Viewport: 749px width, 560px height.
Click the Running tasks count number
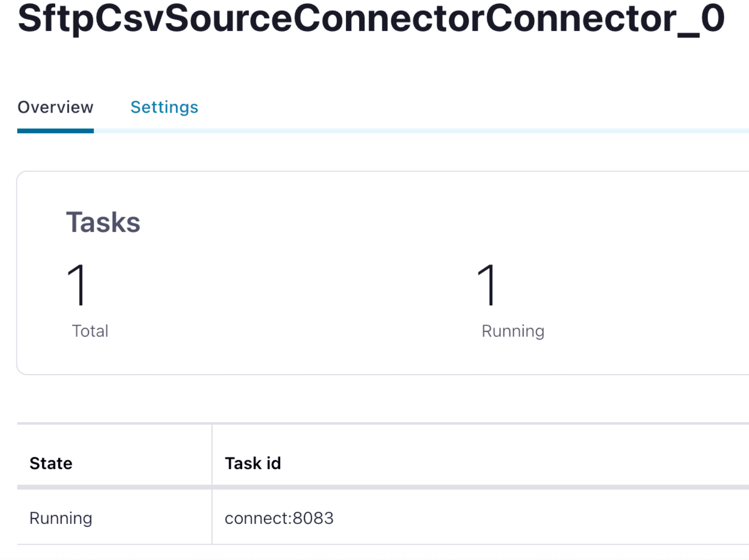(x=487, y=285)
